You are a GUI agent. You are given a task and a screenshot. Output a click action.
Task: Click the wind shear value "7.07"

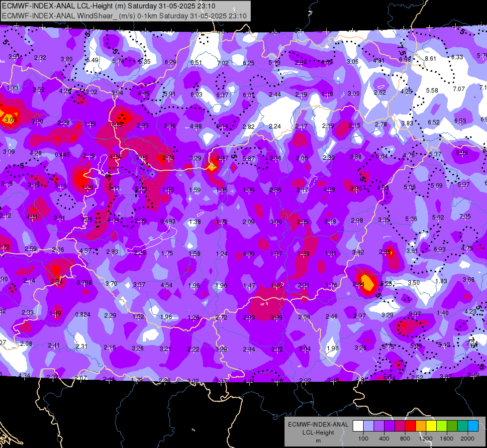[459, 89]
